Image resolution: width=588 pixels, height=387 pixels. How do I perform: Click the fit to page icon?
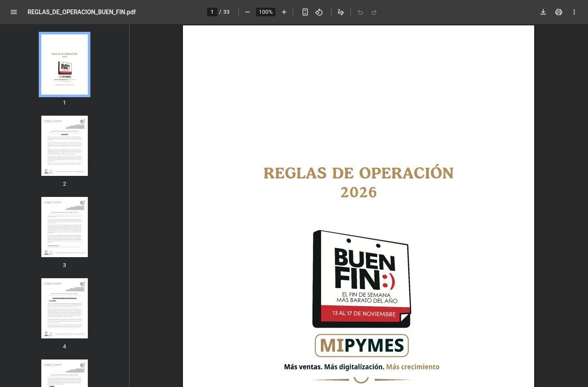(305, 12)
